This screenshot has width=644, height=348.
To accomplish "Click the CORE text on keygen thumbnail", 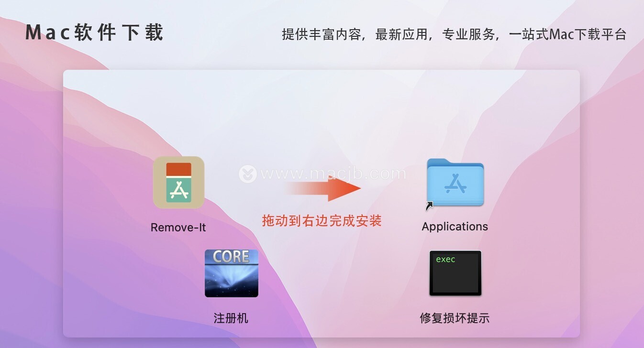I will [232, 257].
